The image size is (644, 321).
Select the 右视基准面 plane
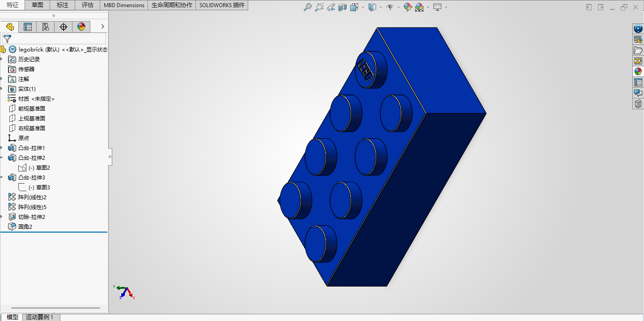tap(27, 128)
